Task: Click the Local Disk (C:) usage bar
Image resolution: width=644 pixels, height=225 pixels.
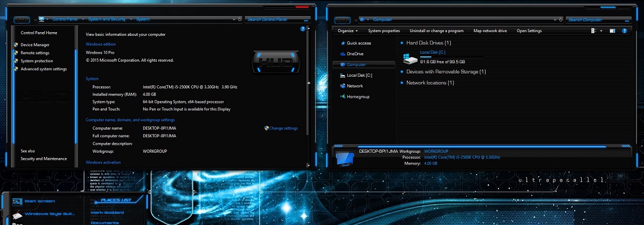Action: tap(452, 57)
